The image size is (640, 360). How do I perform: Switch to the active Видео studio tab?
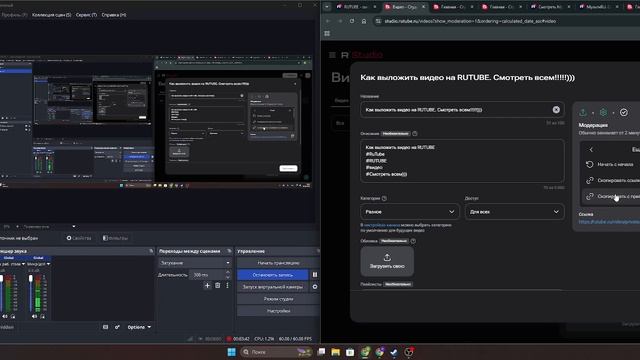405,7
